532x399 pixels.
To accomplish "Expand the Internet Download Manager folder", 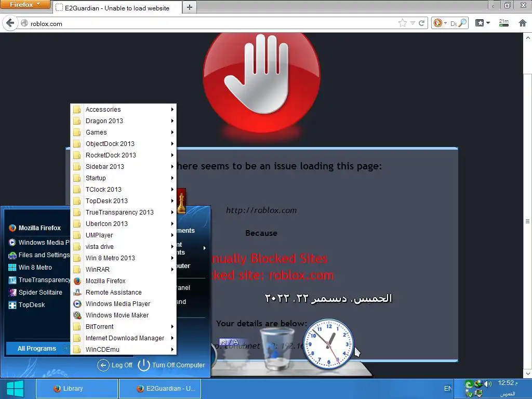I will coord(124,338).
